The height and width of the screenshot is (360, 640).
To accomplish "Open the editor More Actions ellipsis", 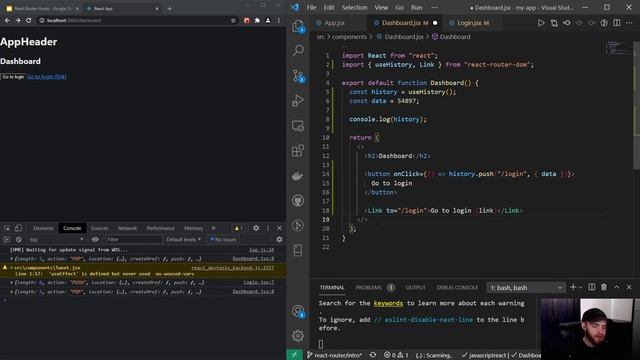I will [629, 23].
